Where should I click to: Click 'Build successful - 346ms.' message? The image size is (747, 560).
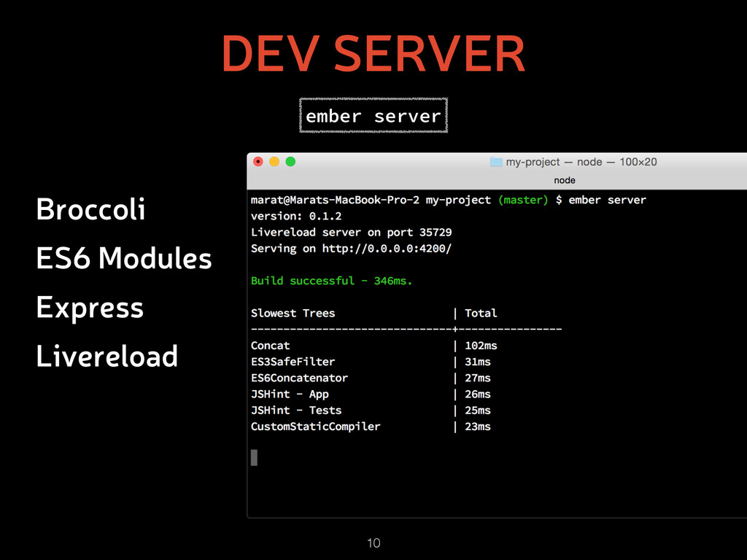(x=332, y=281)
